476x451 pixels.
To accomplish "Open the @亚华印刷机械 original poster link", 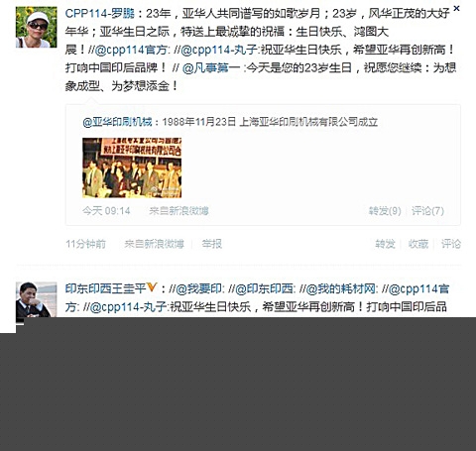I will [x=117, y=122].
